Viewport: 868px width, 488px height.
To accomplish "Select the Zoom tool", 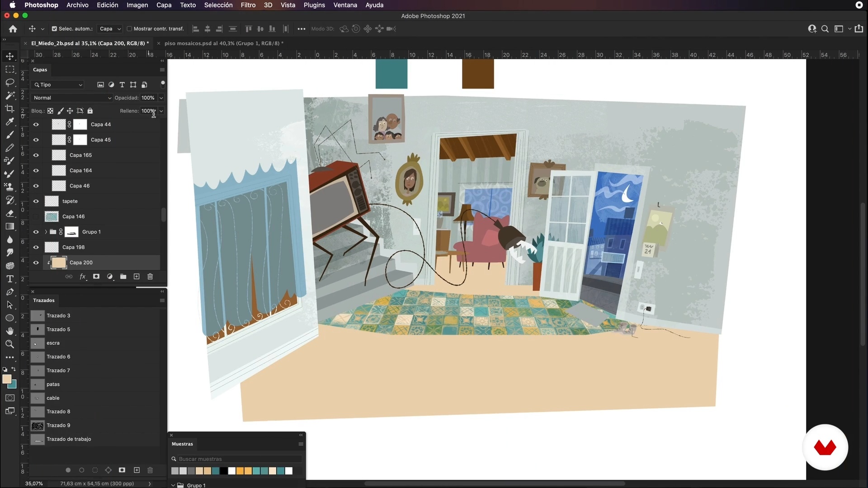I will [x=9, y=344].
